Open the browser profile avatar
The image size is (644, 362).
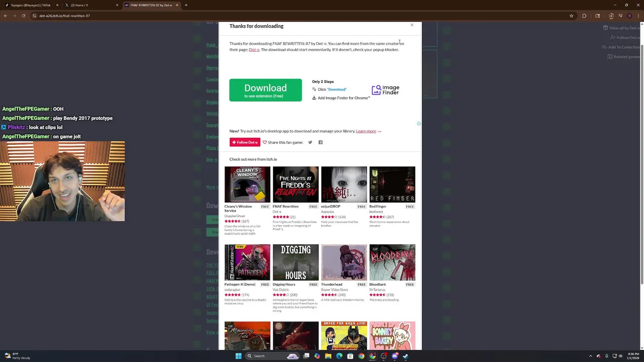point(629,16)
